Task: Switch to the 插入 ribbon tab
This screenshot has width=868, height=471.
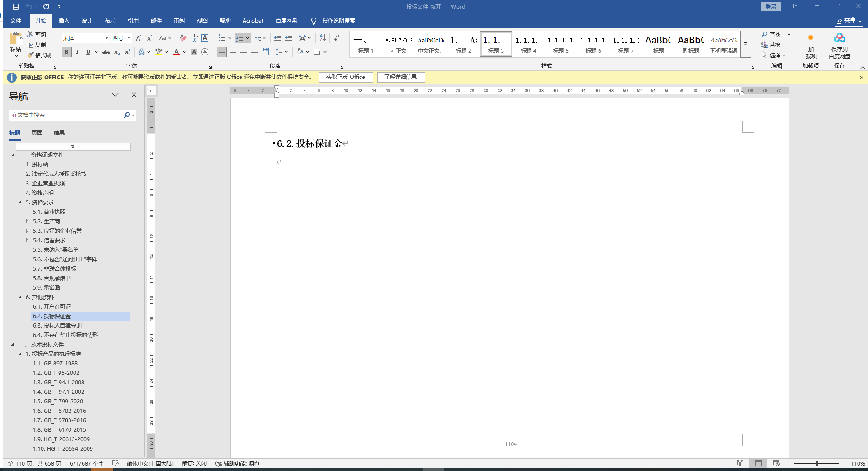Action: click(x=64, y=21)
